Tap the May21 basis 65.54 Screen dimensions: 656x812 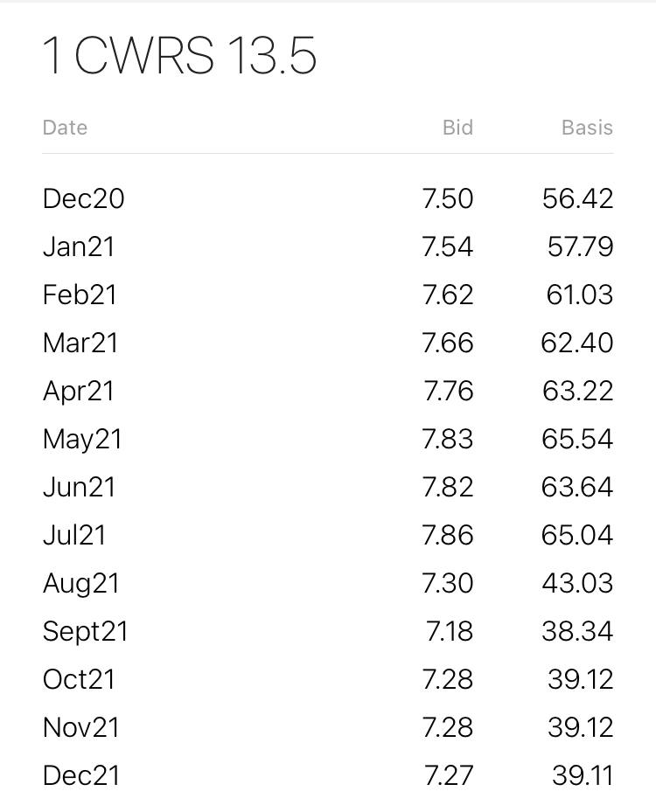pos(577,439)
